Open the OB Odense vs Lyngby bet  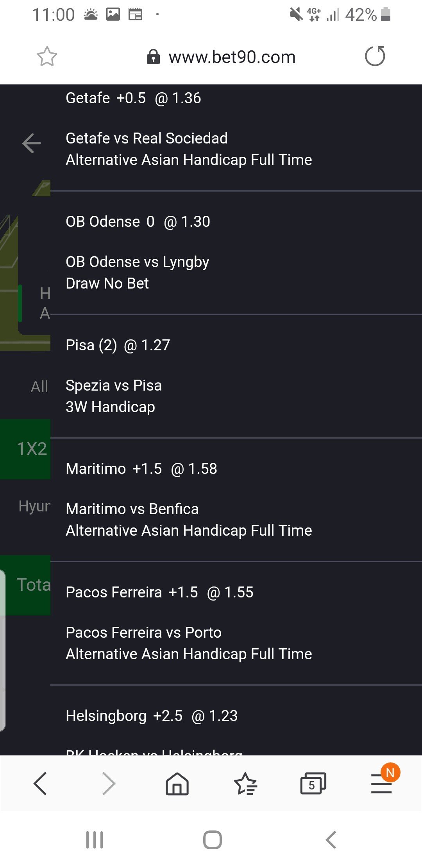[137, 262]
